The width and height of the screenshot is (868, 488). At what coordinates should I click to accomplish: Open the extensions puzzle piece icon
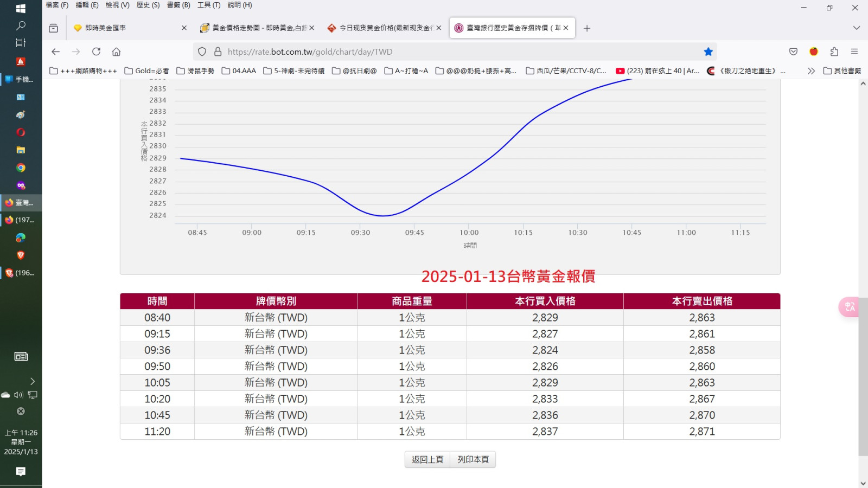(834, 52)
